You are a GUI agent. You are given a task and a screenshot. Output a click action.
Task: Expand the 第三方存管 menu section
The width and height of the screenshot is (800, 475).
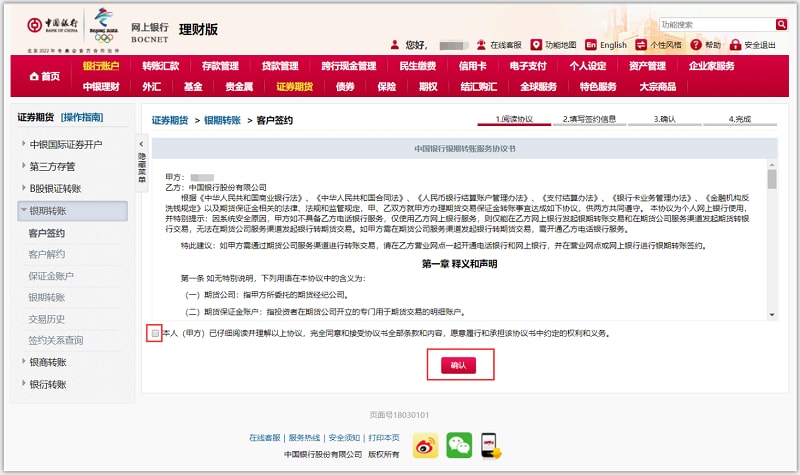tap(24, 167)
